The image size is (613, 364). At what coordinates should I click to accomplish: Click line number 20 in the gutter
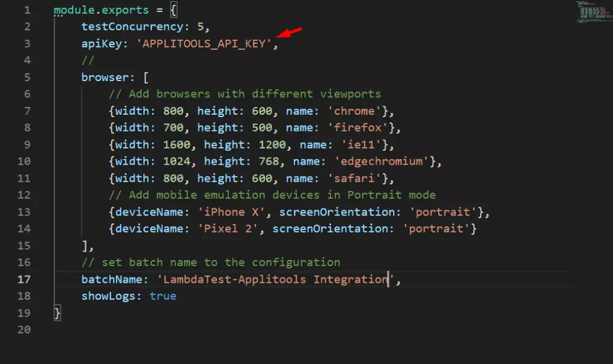click(24, 330)
